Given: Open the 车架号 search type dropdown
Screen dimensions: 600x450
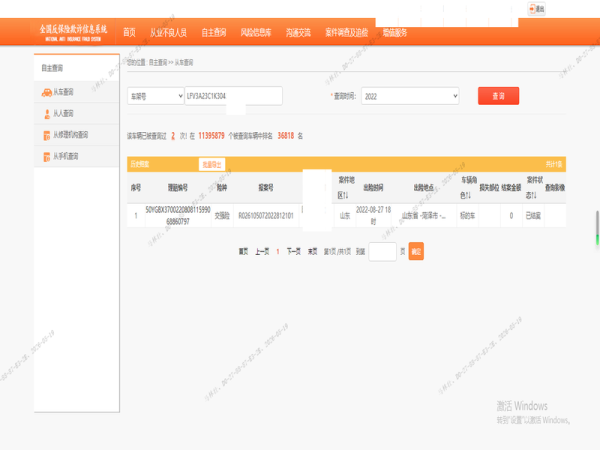Looking at the screenshot, I should [156, 96].
